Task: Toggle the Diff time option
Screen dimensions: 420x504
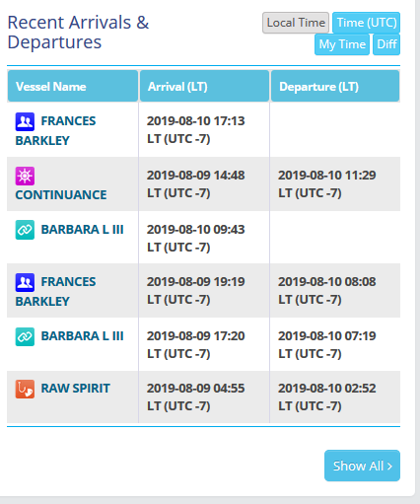Action: 386,44
